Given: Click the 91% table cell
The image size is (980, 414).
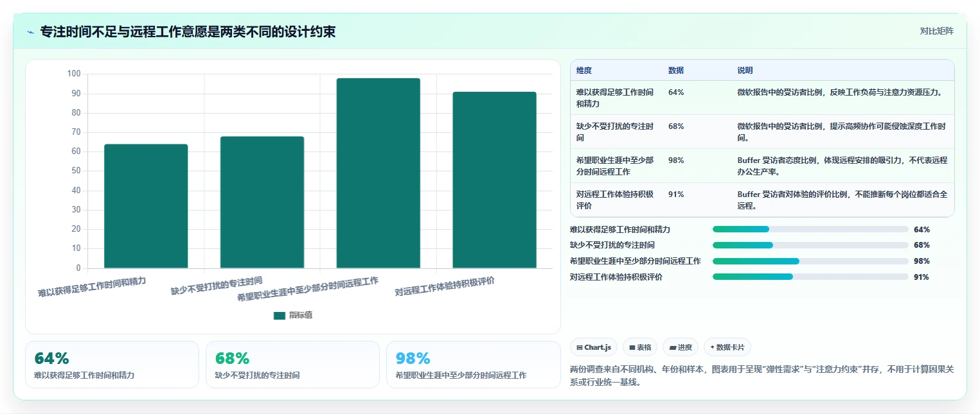Looking at the screenshot, I should (676, 194).
